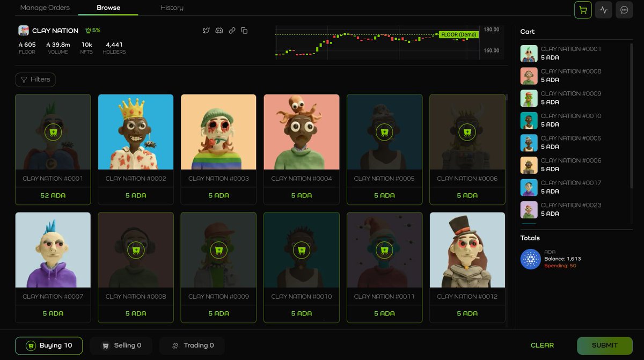Screen dimensions: 644x360
Task: Open the cart icon button
Action: point(583,10)
